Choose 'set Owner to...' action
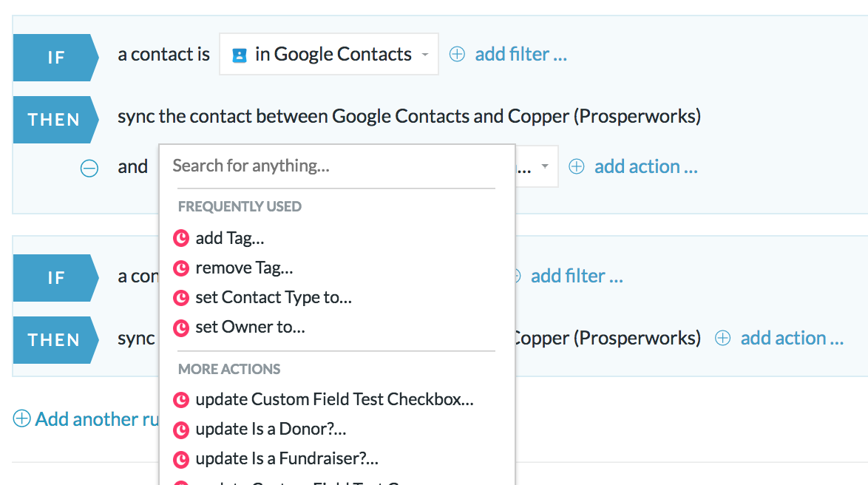 pyautogui.click(x=250, y=328)
